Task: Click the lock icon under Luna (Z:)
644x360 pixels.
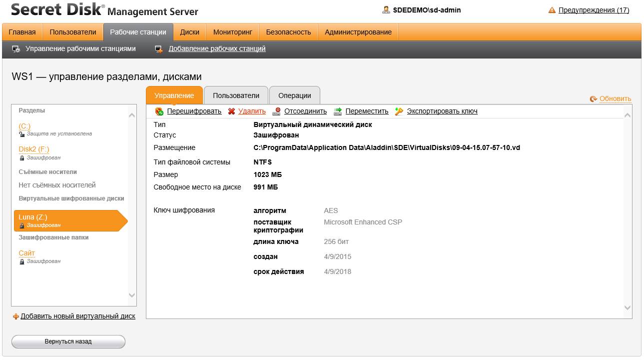Action: tap(21, 225)
